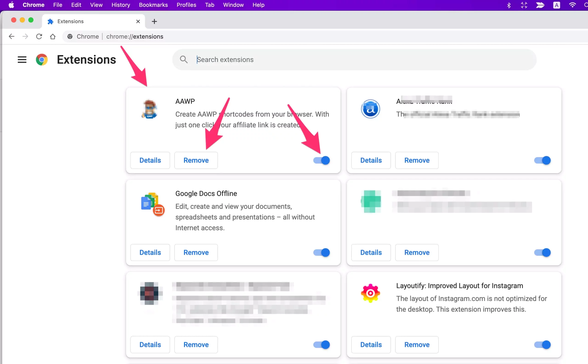Turn off Google Docs Offline toggle
This screenshot has height=364, width=588.
[x=322, y=253]
